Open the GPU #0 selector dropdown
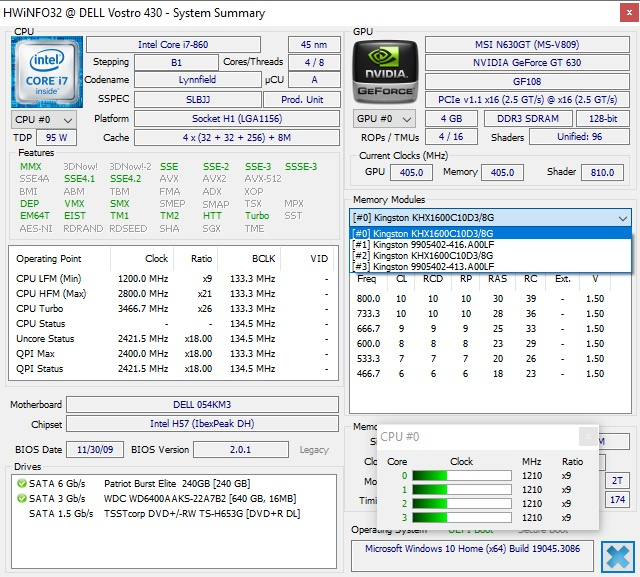Screen dimensions: 640x577 [x=384, y=119]
